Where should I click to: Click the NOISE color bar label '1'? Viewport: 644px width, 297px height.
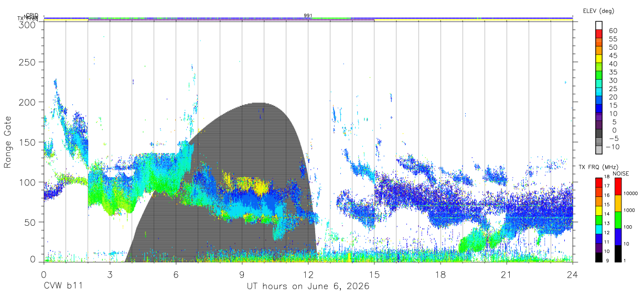624,260
